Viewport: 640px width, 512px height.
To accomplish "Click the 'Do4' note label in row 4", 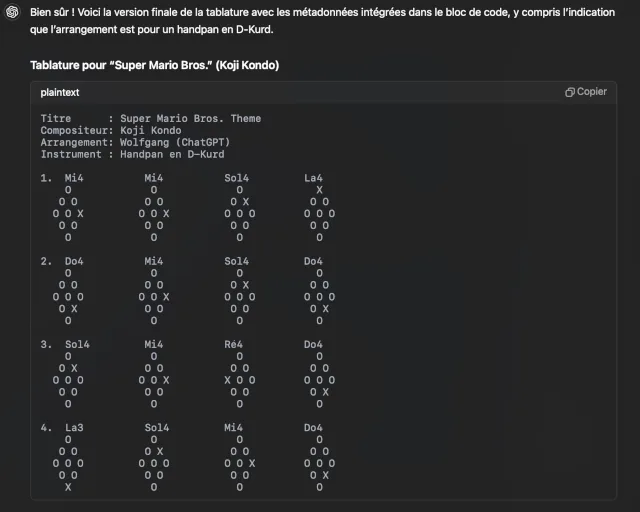I will point(313,428).
